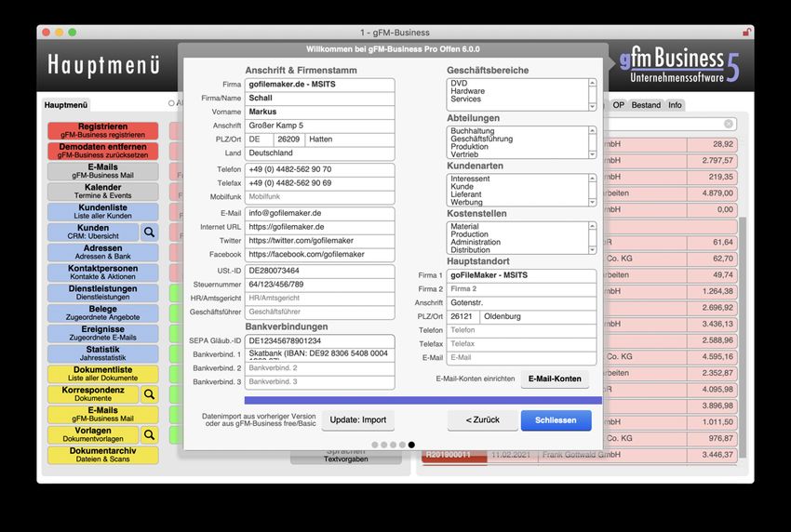791x532 pixels.
Task: Click the Steuernummer field 64/123/456/789
Action: coord(320,285)
